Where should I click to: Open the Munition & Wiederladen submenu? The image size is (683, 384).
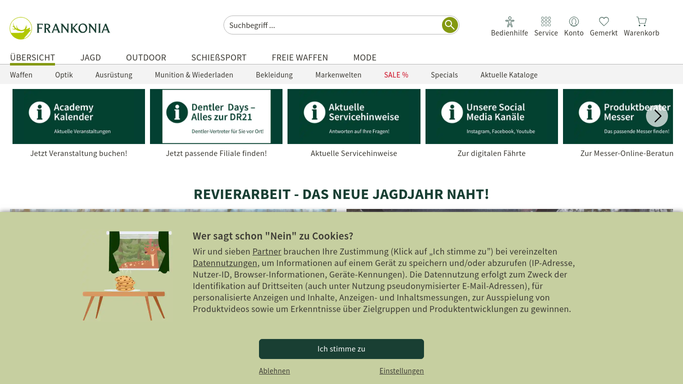point(194,75)
